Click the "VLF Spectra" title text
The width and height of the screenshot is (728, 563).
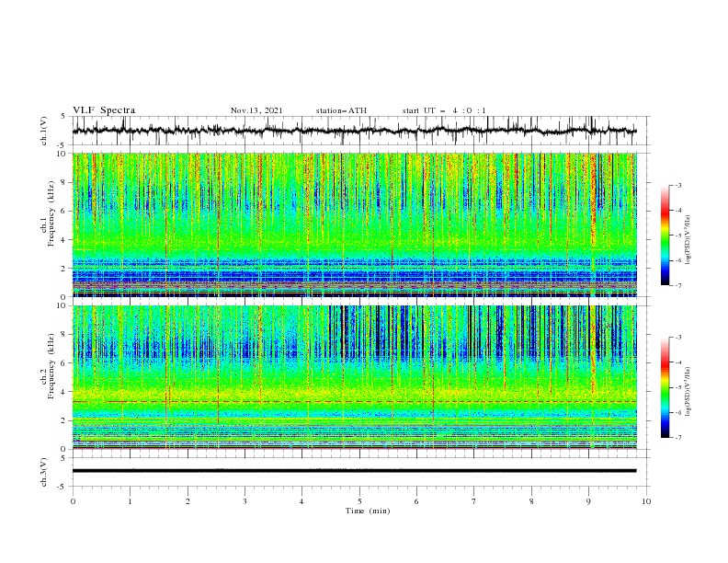click(x=104, y=110)
